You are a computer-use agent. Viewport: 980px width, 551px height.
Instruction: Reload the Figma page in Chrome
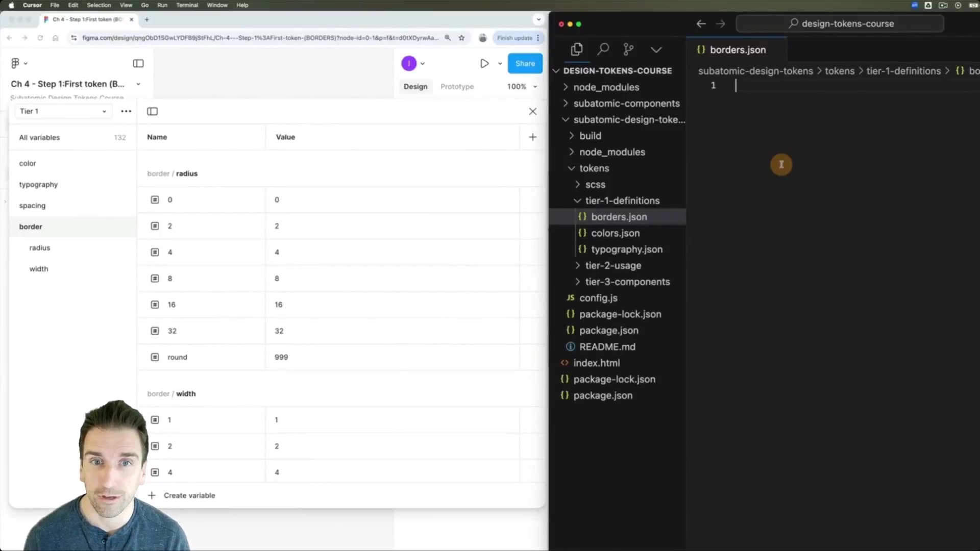tap(40, 38)
